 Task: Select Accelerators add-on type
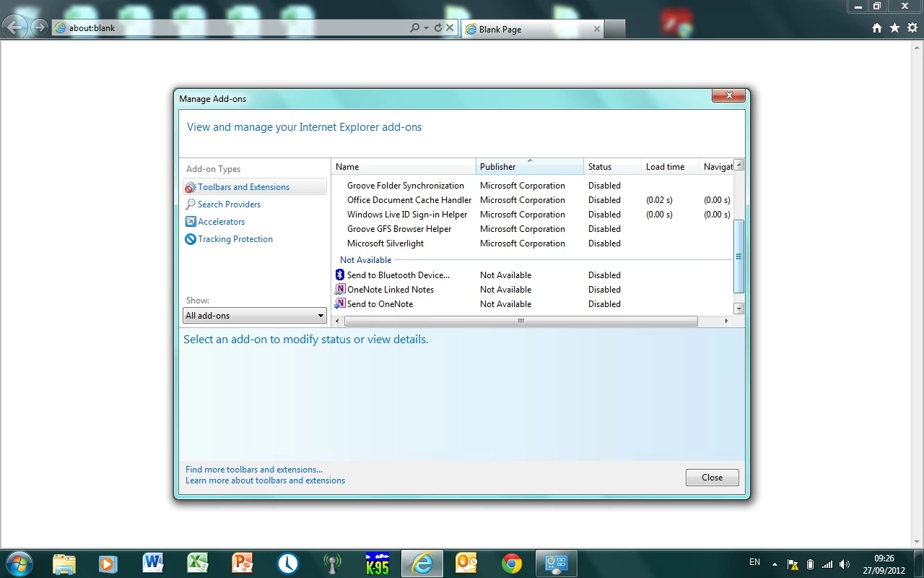(221, 222)
